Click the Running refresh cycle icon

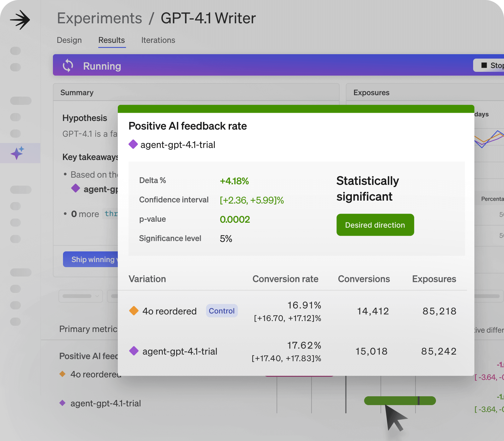68,66
